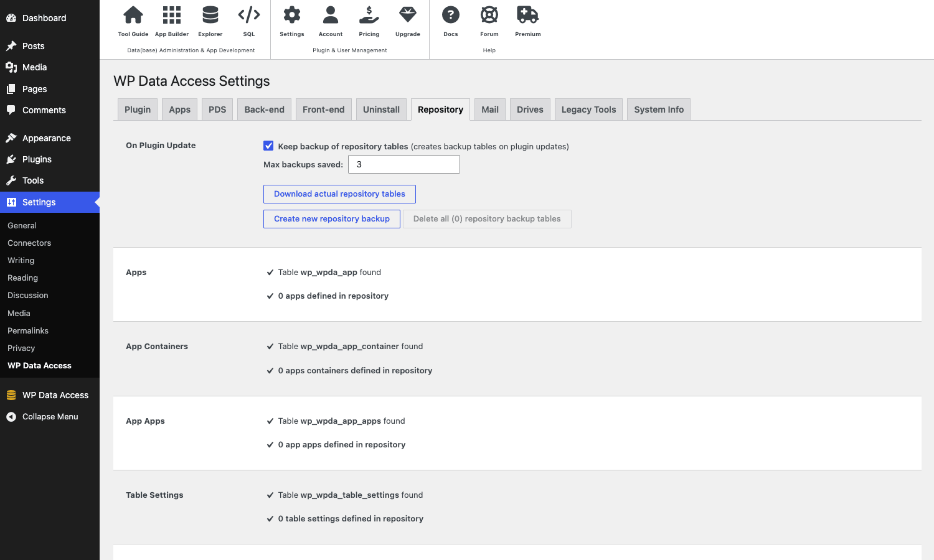The height and width of the screenshot is (560, 934).
Task: Collapse the admin menu
Action: click(x=50, y=417)
